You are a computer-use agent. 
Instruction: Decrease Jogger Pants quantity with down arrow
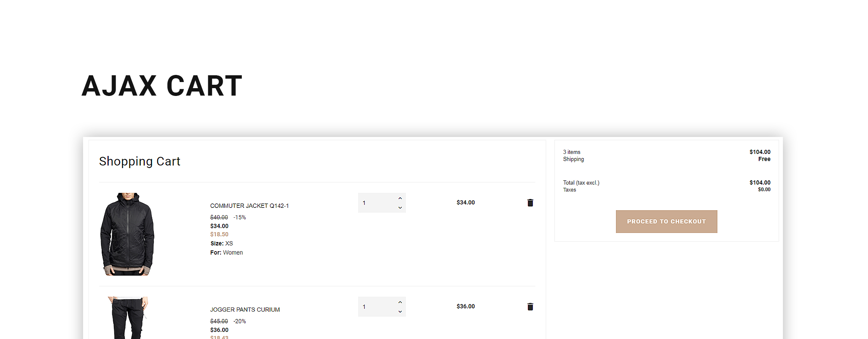click(x=400, y=312)
